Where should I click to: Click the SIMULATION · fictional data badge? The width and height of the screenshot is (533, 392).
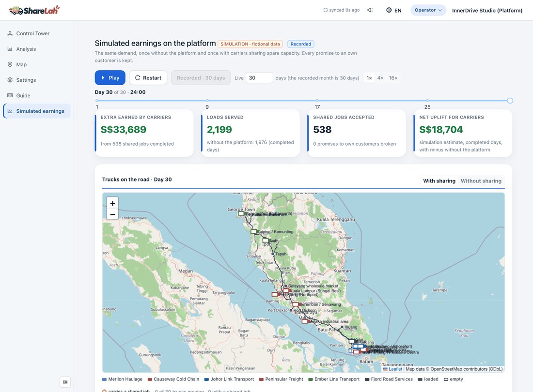[250, 44]
